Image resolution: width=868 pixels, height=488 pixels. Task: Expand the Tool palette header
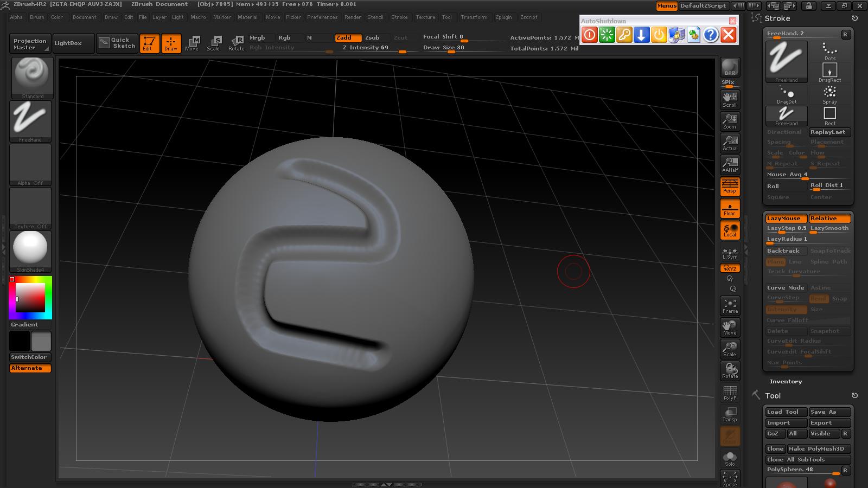[x=773, y=396]
